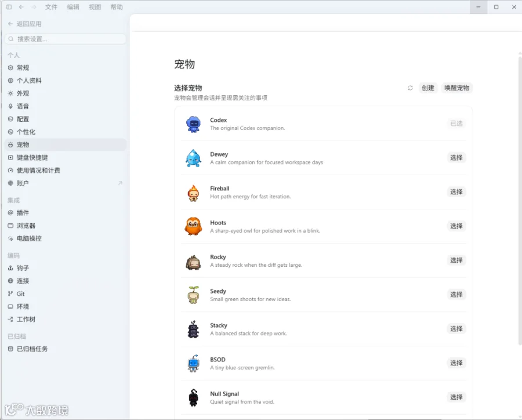Open 插件 settings
The height and width of the screenshot is (420, 522).
point(65,212)
